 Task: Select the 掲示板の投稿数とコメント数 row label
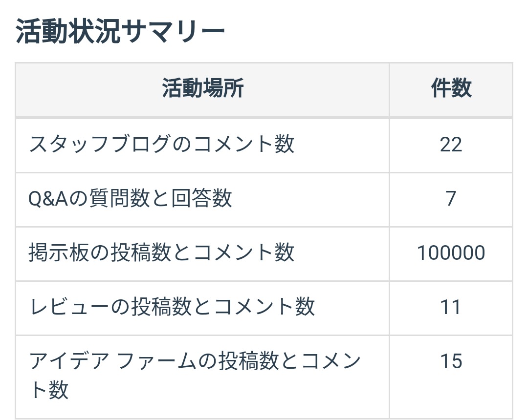pyautogui.click(x=162, y=253)
